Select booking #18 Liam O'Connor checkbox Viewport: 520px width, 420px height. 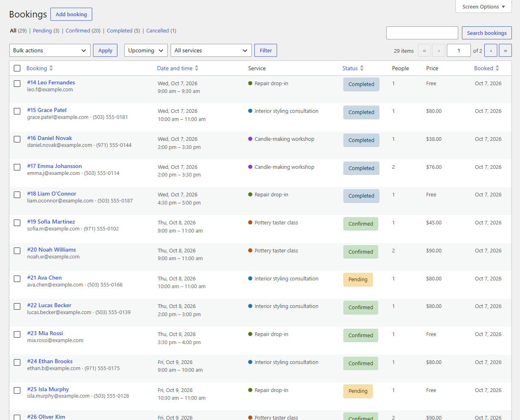17,195
